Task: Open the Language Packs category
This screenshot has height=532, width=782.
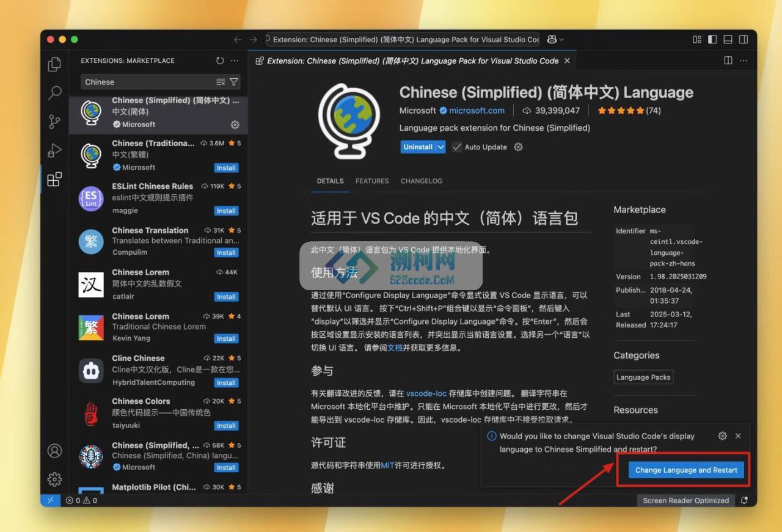Action: tap(643, 377)
